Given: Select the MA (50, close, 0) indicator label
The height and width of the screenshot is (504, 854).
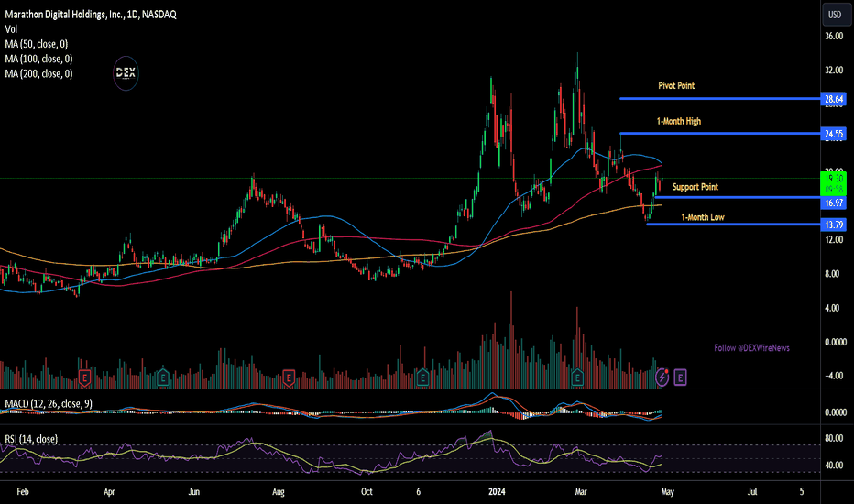Looking at the screenshot, I should click(37, 44).
